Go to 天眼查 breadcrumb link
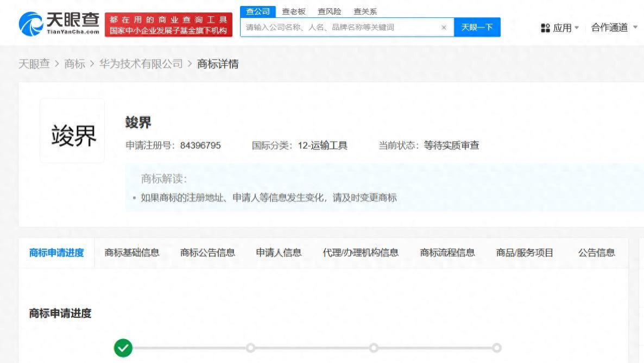This screenshot has height=363, width=644. point(34,64)
